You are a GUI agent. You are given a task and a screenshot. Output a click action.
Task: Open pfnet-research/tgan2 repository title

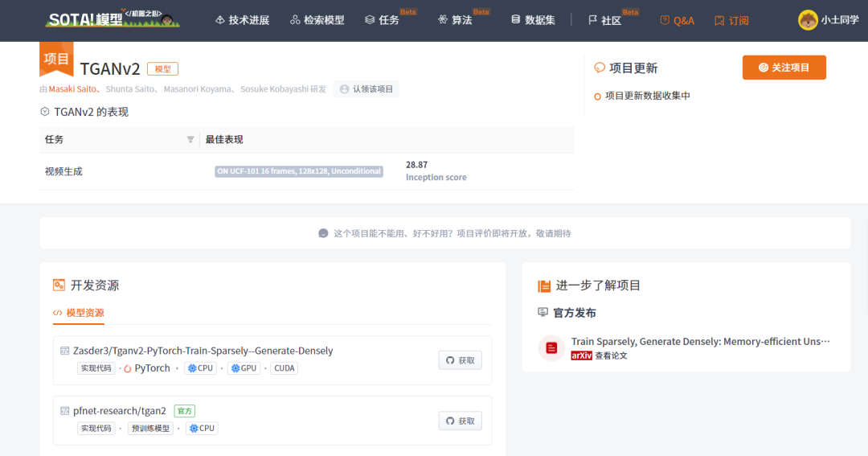coord(120,411)
